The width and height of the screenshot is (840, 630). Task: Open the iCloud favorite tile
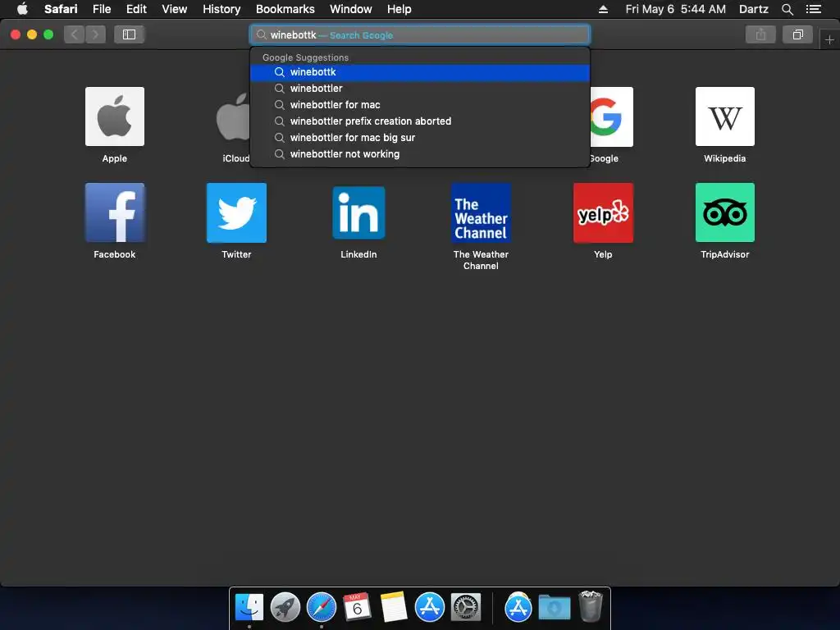click(232, 116)
